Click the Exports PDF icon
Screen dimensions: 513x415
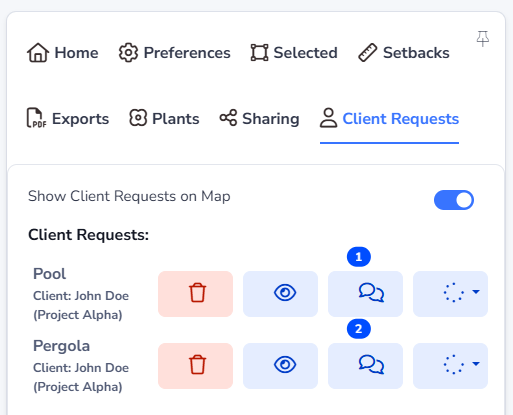36,118
